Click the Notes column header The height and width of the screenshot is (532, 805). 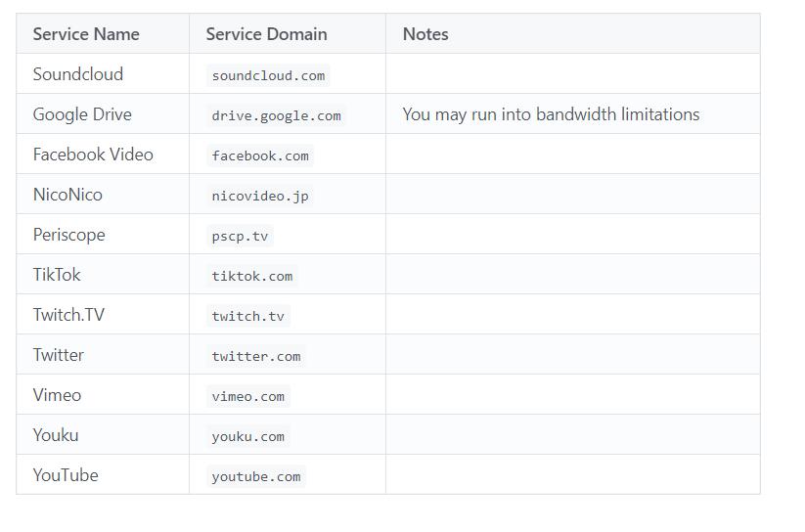573,34
